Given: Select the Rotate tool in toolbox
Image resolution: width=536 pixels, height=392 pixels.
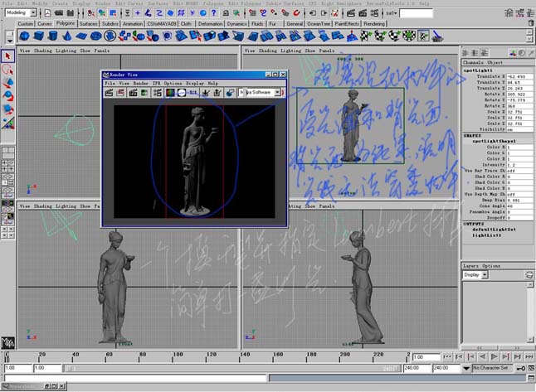Looking at the screenshot, I should [7, 96].
